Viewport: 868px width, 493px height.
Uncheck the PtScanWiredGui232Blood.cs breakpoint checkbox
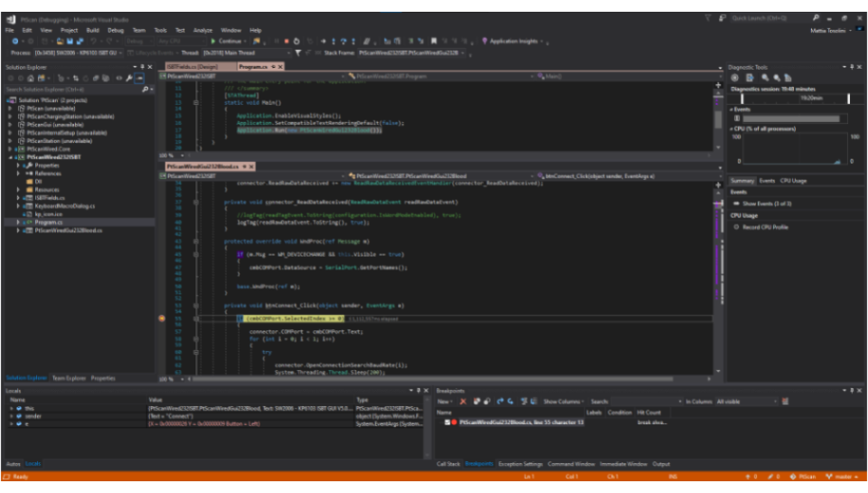pos(447,422)
